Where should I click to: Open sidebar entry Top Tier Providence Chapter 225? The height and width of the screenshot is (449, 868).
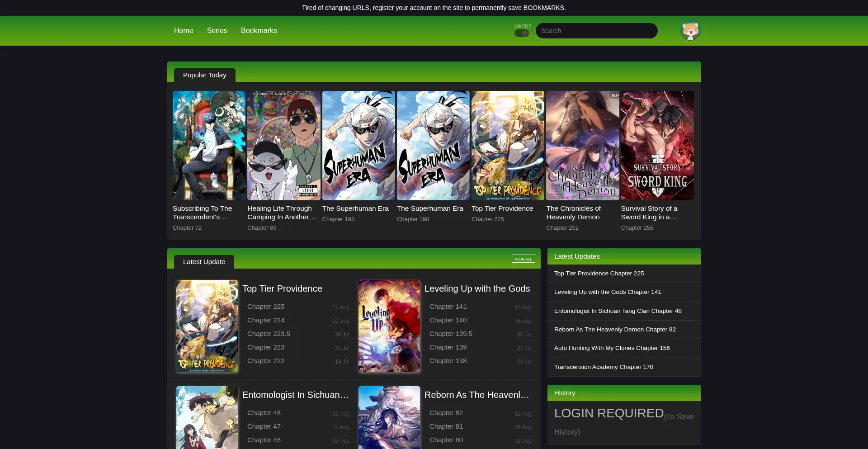click(599, 274)
